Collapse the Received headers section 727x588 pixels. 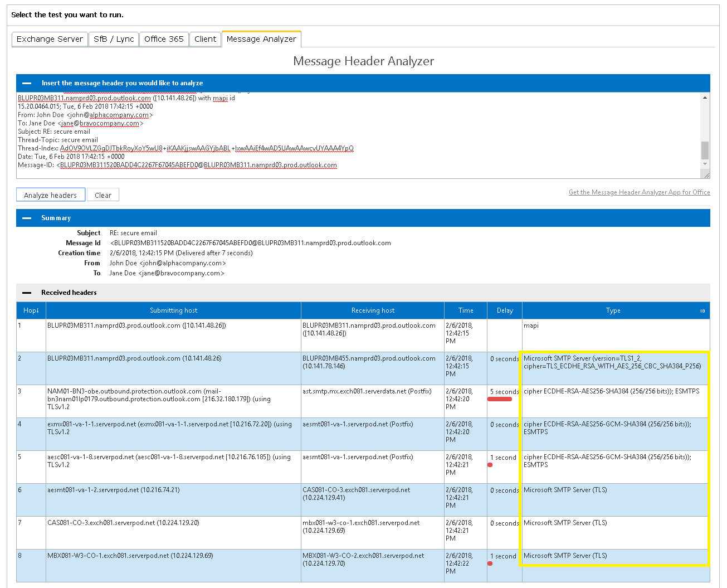pos(27,292)
